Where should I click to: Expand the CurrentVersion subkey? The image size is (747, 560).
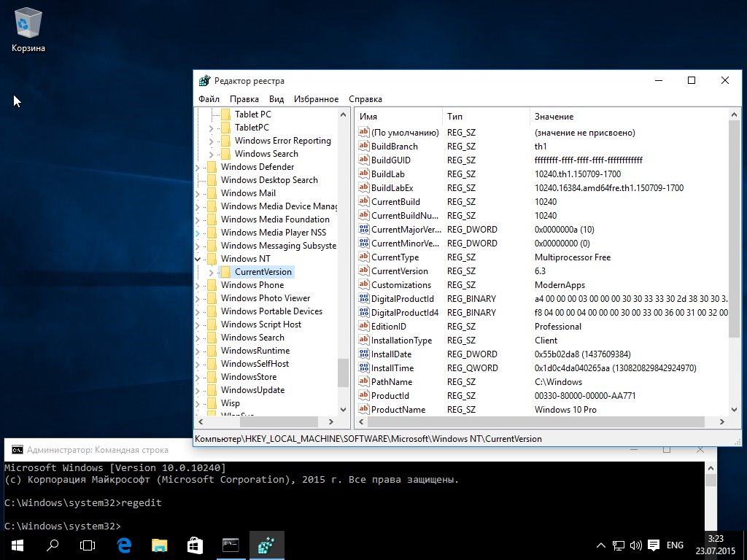(211, 273)
